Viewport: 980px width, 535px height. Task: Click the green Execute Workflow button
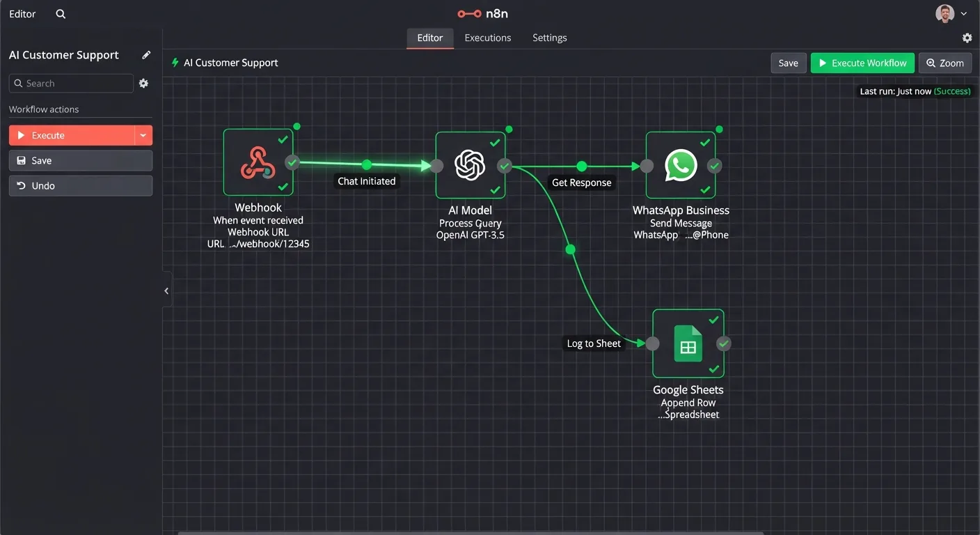tap(862, 63)
